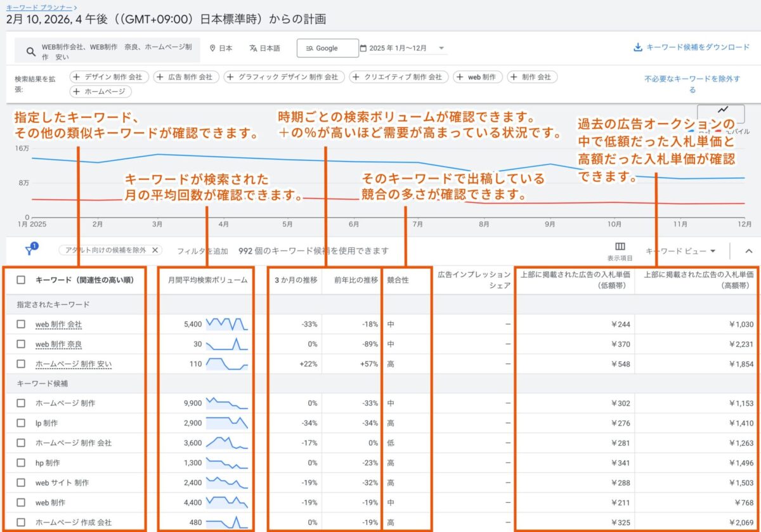Check the box for web 制作 会社
This screenshot has width=761, height=532.
tap(22, 324)
